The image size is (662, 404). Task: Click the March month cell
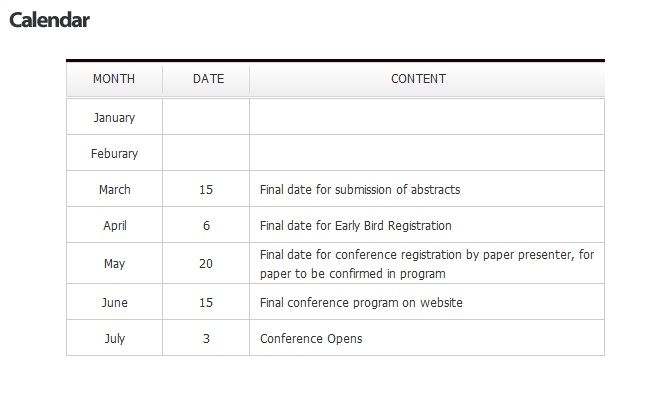tap(114, 190)
